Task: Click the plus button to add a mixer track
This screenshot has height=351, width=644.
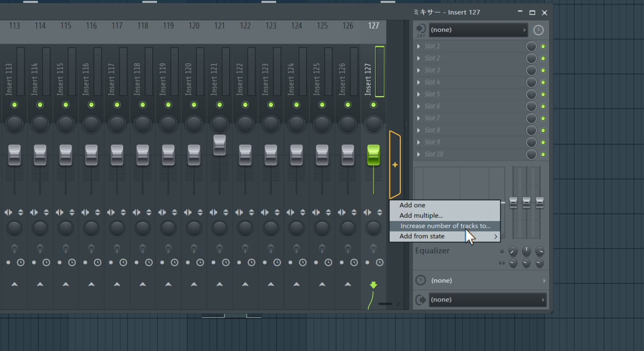Action: (395, 165)
